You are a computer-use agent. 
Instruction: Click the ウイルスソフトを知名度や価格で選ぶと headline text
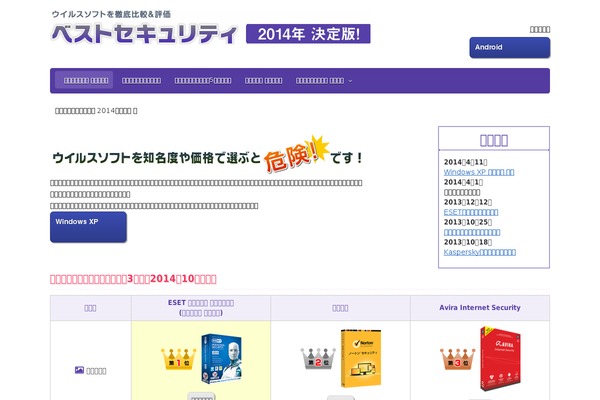[x=156, y=158]
